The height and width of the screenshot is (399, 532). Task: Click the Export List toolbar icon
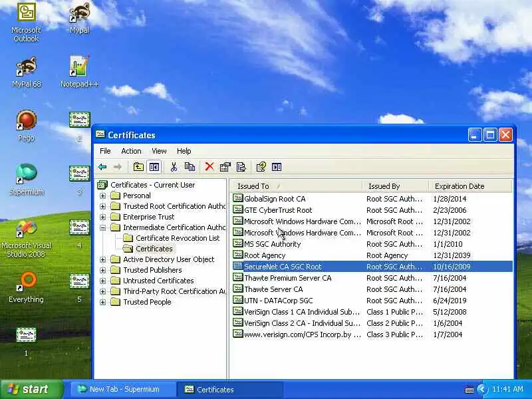click(241, 167)
